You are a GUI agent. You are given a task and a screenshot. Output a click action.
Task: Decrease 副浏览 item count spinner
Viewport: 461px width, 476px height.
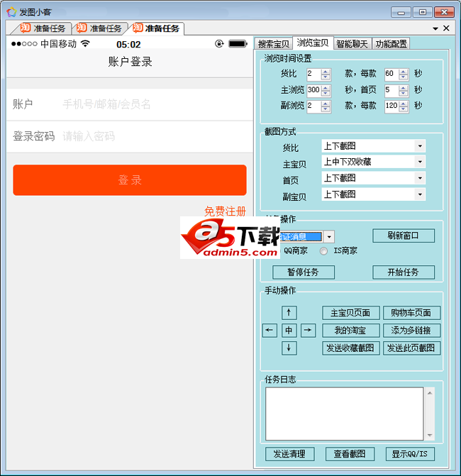tap(326, 109)
